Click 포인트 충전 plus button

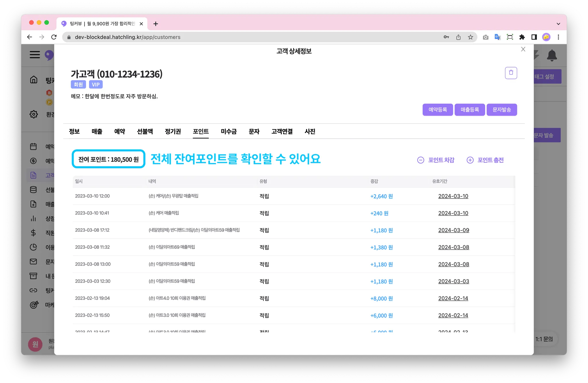pos(485,160)
